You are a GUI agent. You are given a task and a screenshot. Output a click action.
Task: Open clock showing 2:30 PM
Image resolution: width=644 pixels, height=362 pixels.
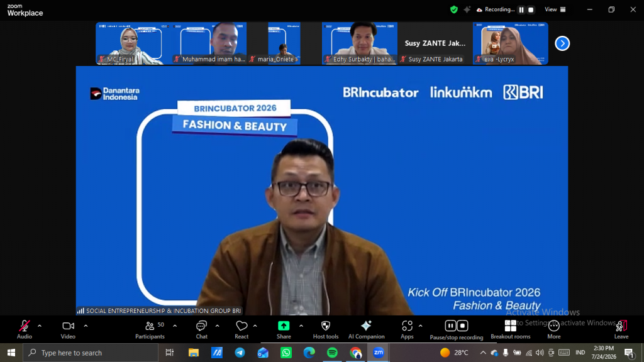pyautogui.click(x=604, y=353)
